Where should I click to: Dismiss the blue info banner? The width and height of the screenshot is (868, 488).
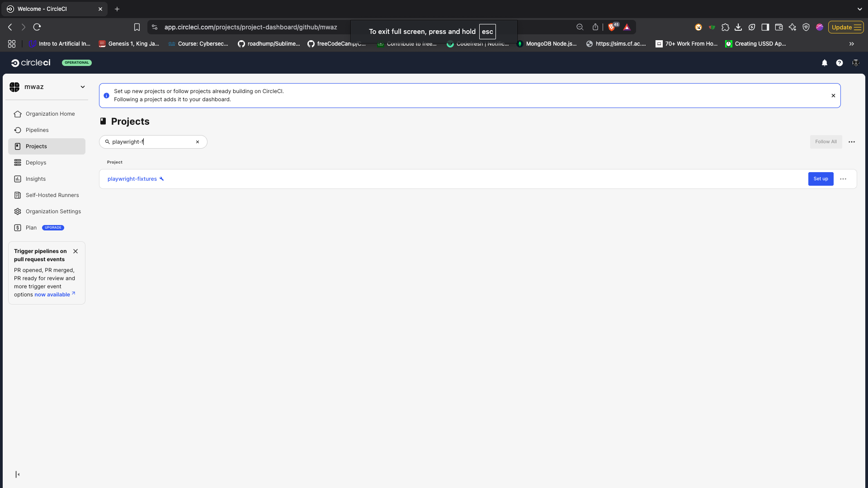[x=833, y=95]
